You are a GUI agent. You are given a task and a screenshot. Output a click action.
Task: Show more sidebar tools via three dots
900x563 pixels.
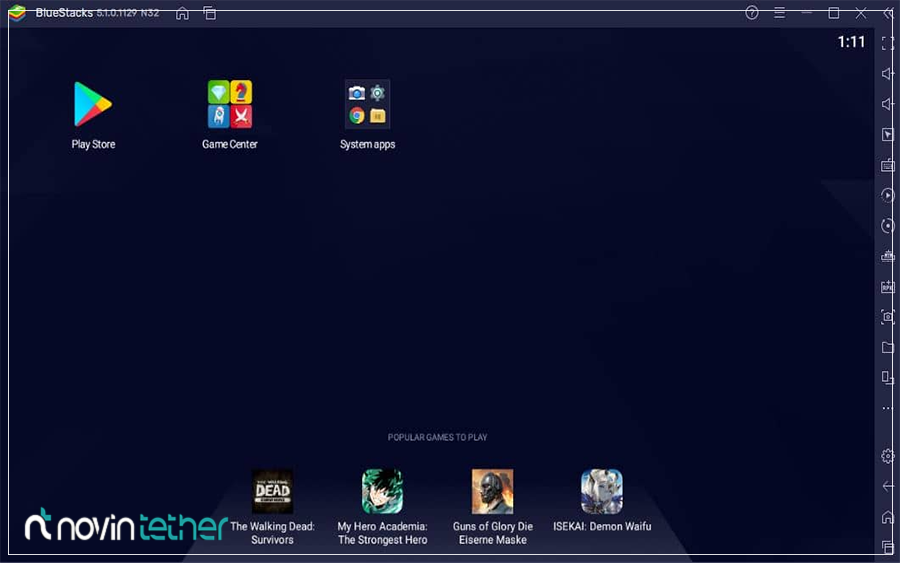point(887,408)
